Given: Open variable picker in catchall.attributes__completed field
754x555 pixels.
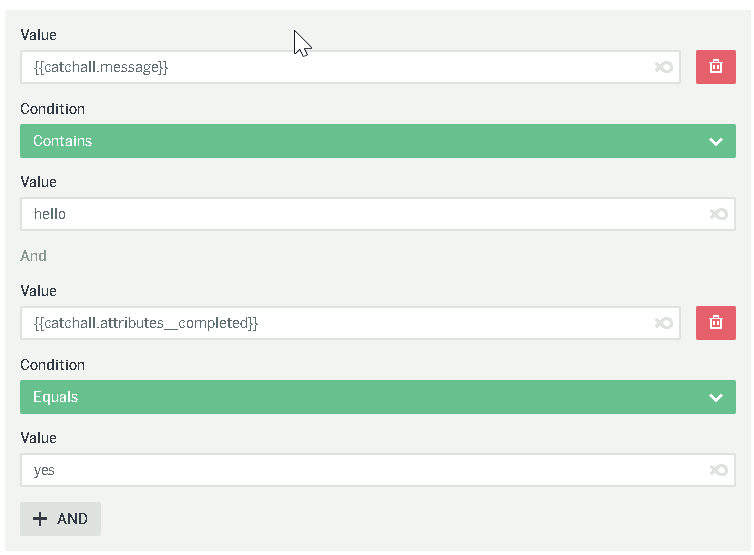Looking at the screenshot, I should (664, 323).
